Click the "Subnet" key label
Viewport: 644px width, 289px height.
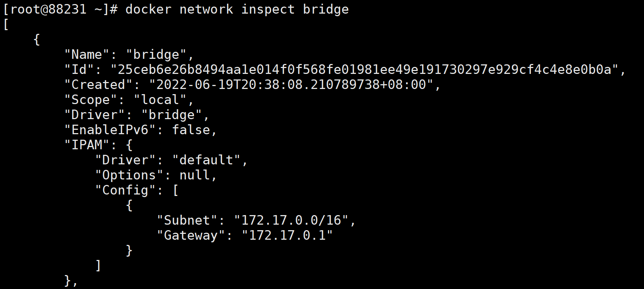[x=187, y=220]
